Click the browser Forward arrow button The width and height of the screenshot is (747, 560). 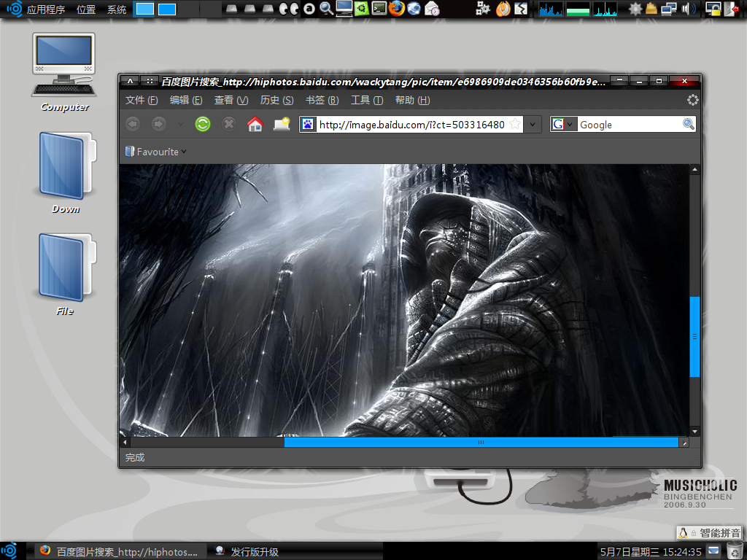pos(158,124)
